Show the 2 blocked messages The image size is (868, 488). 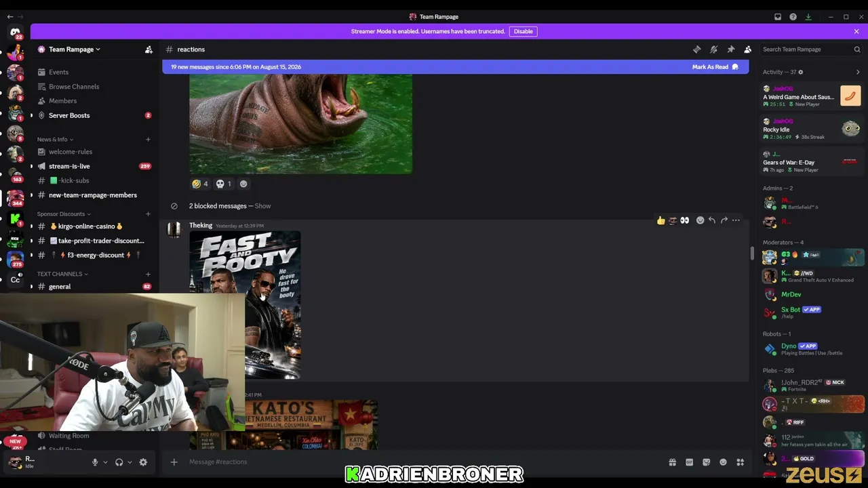(x=262, y=206)
